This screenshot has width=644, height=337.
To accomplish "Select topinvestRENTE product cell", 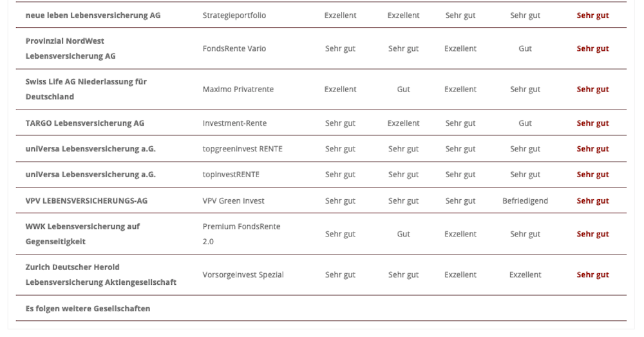I will click(x=231, y=174).
